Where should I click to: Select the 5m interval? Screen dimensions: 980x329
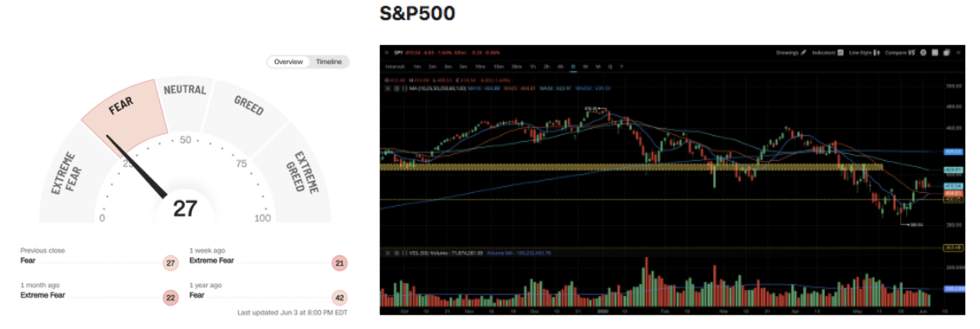(463, 67)
